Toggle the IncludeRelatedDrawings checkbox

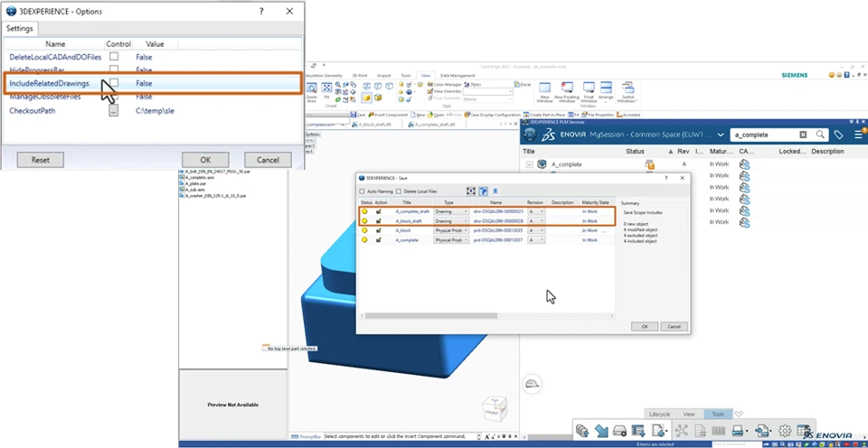click(114, 82)
